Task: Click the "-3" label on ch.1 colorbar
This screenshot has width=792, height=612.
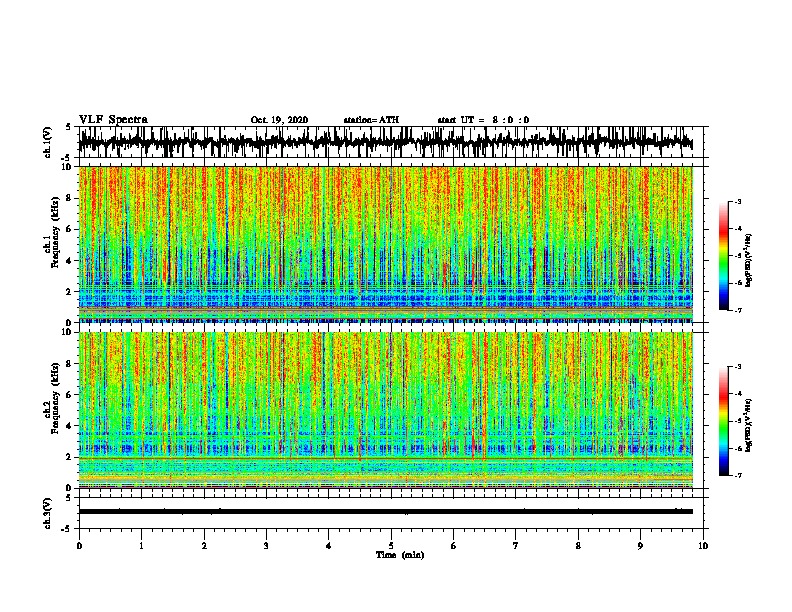Action: 737,201
